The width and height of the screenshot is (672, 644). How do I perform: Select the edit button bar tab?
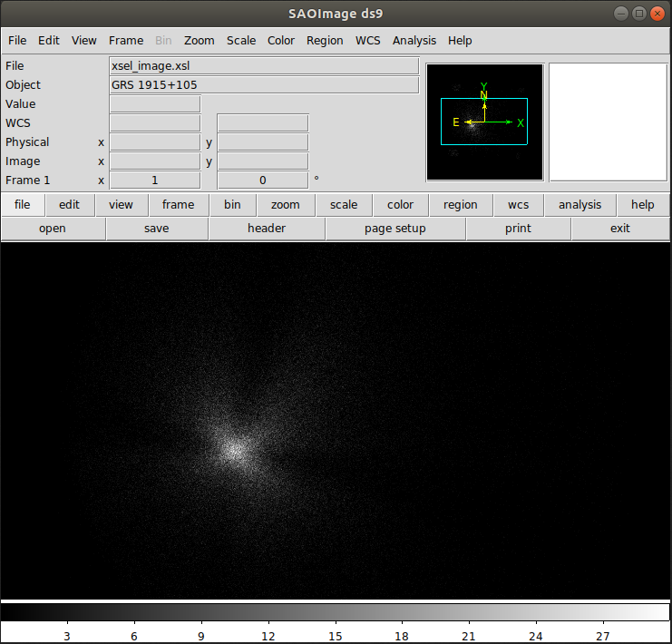click(x=70, y=205)
